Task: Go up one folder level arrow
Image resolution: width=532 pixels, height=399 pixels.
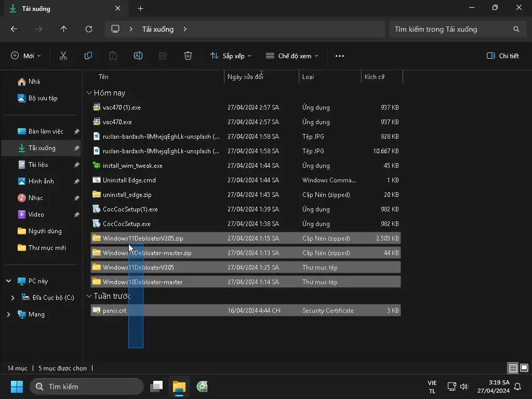Action: pyautogui.click(x=64, y=29)
